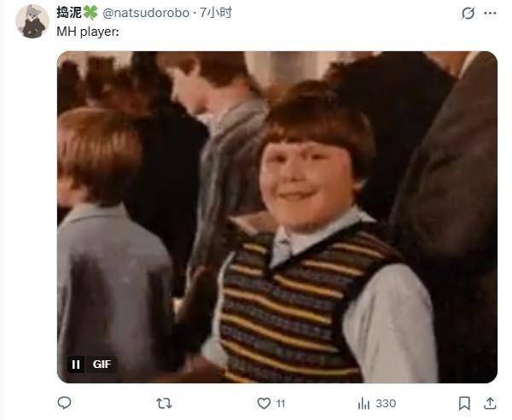Open the post via the 7小时 timestamp
Image resolution: width=512 pixels, height=420 pixels.
216,13
